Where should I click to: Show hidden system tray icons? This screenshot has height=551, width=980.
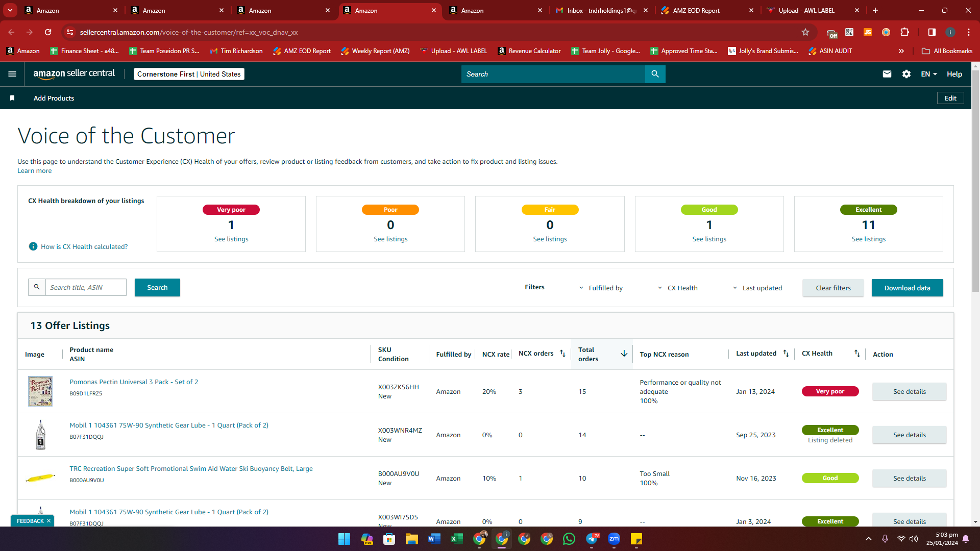click(x=869, y=539)
